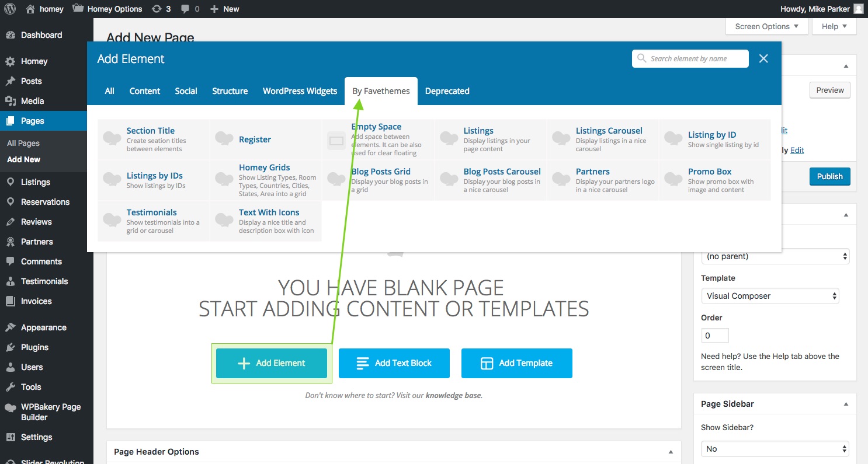868x464 pixels.
Task: Click the Add Template button
Action: point(517,363)
